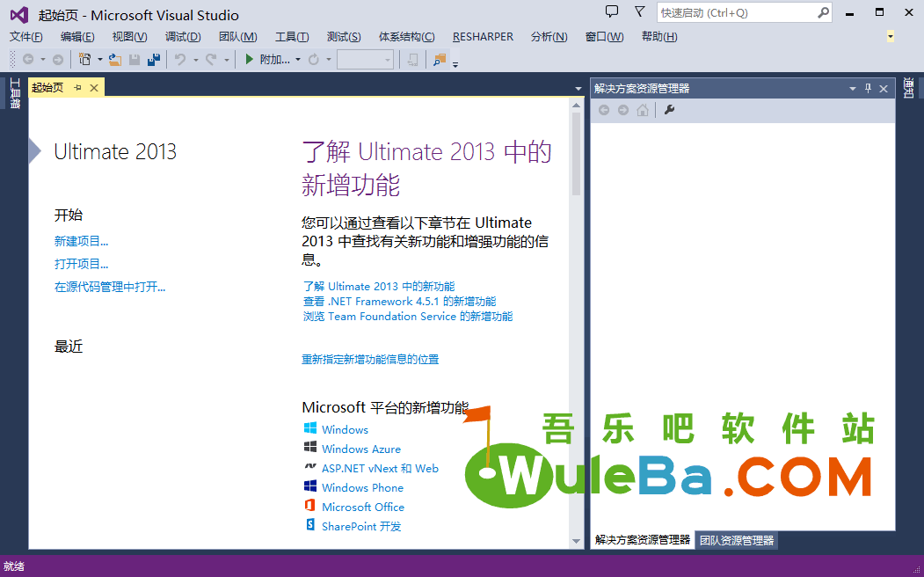Open the 文件(F) menu

click(25, 37)
